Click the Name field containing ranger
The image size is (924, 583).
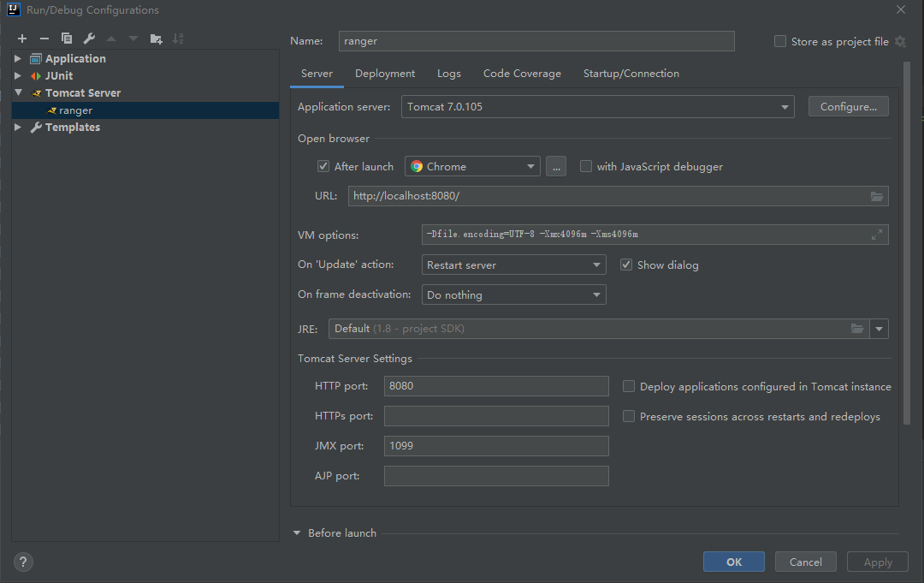pyautogui.click(x=536, y=41)
